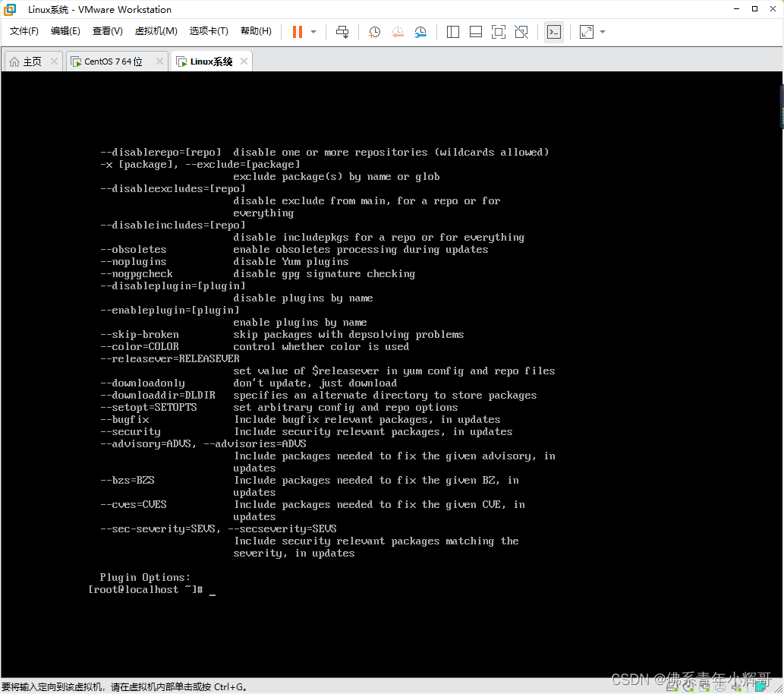Open the 帮助(H) menu
784x694 pixels.
pyautogui.click(x=256, y=31)
